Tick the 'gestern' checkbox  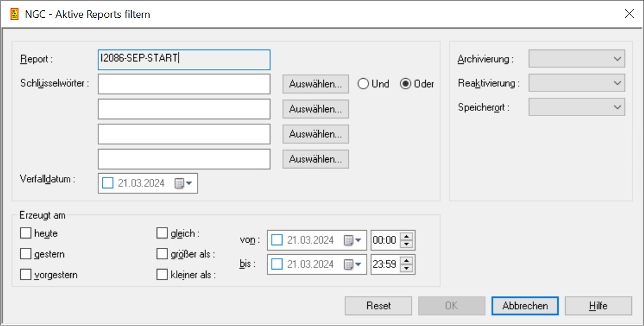25,254
